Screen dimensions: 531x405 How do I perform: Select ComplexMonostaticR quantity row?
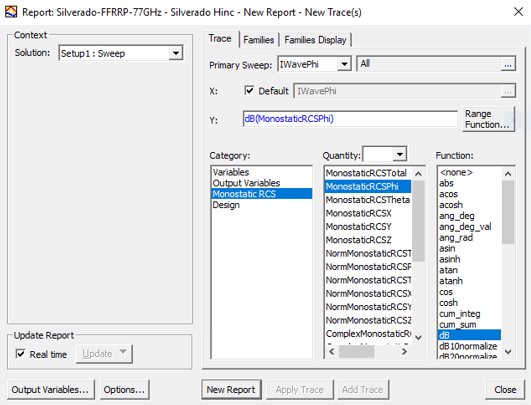coord(368,334)
